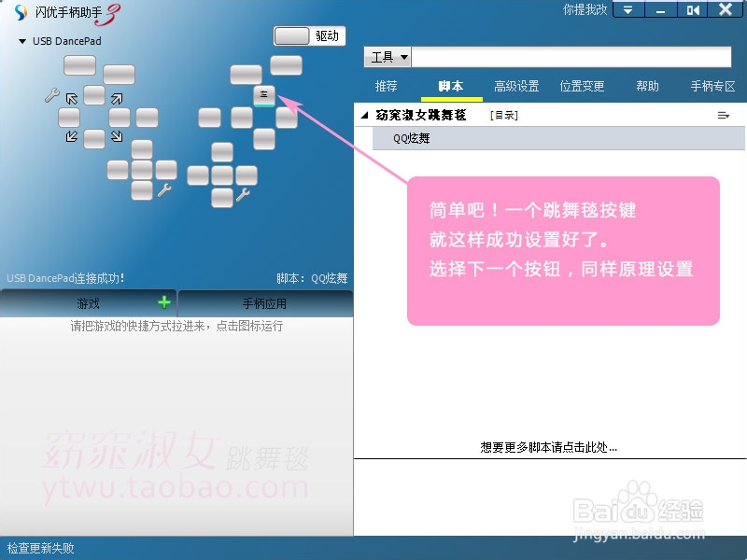Collapse the 窈窕淑女跳舞毯 directory

pos(363,115)
